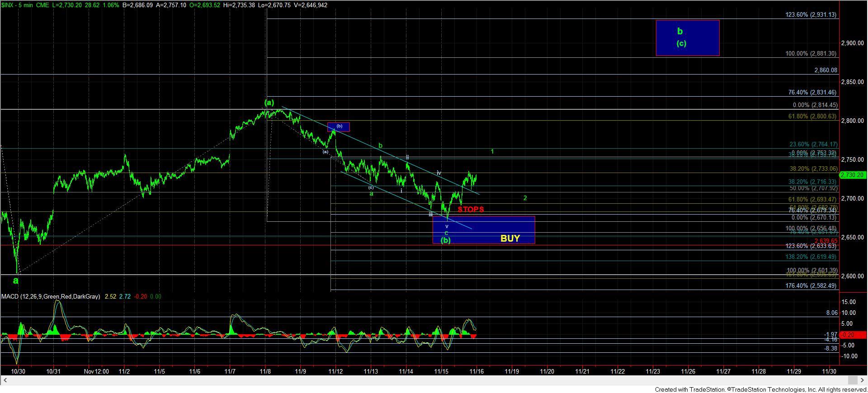Click the 11/15 date on the time axis
This screenshot has width=868, height=393.
click(x=441, y=371)
